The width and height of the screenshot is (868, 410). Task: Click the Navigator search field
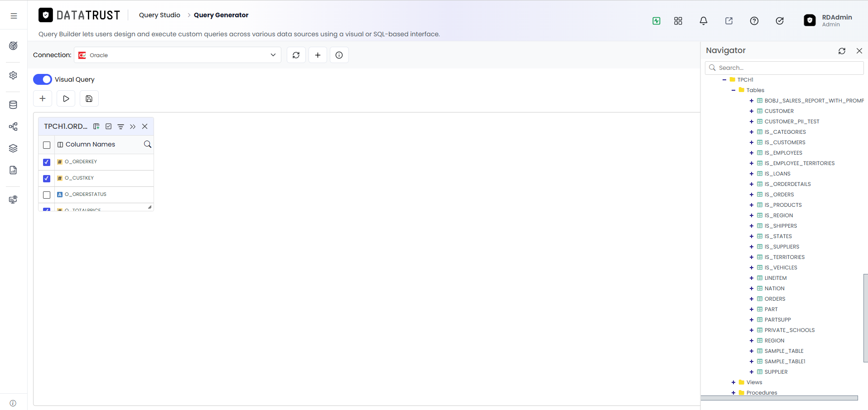[x=785, y=68]
